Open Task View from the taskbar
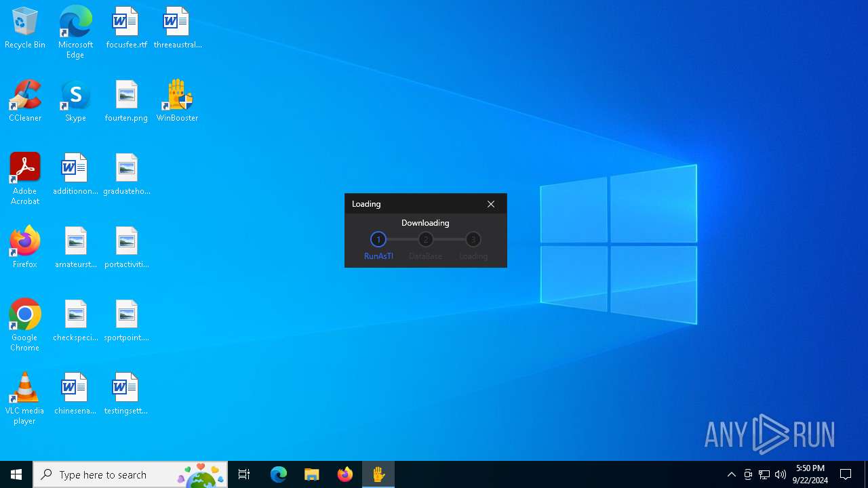 tap(244, 474)
